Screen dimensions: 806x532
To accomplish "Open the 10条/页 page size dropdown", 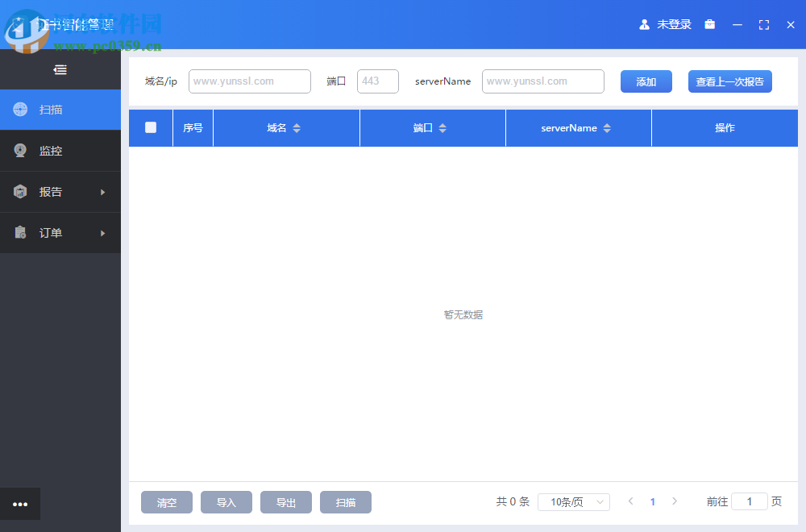I will point(573,501).
